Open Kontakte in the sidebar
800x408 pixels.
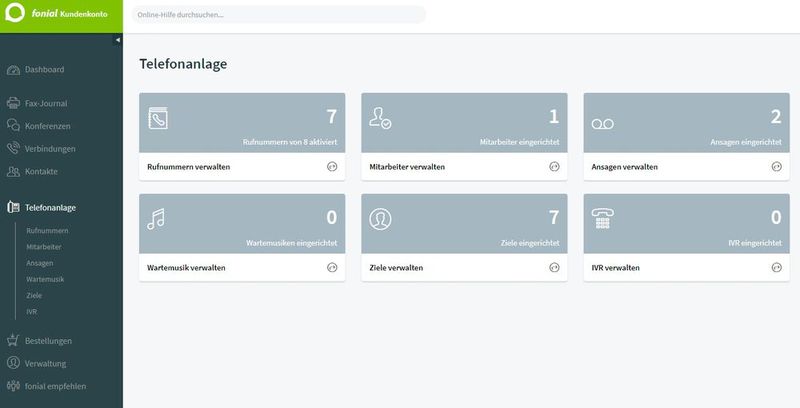[41, 172]
